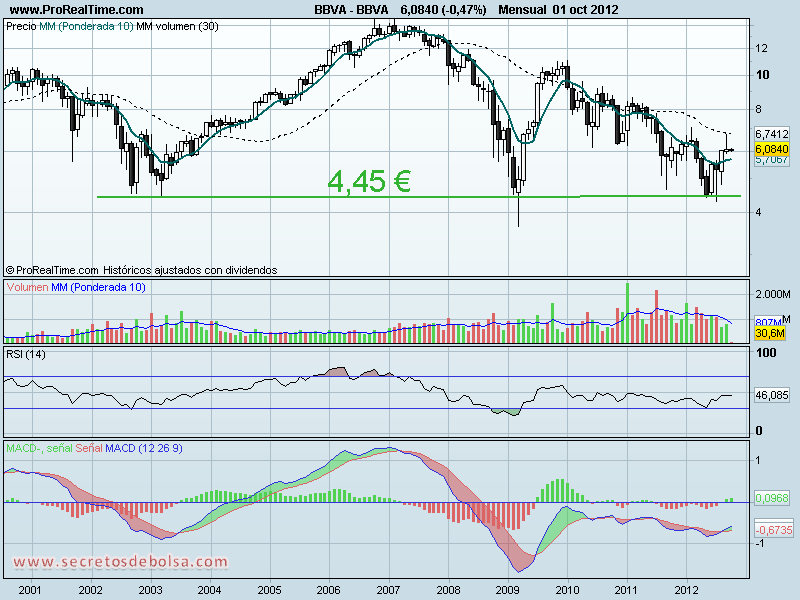Image resolution: width=800 pixels, height=600 pixels.
Task: Click the ProRealTime copyright notice text
Action: pyautogui.click(x=142, y=270)
